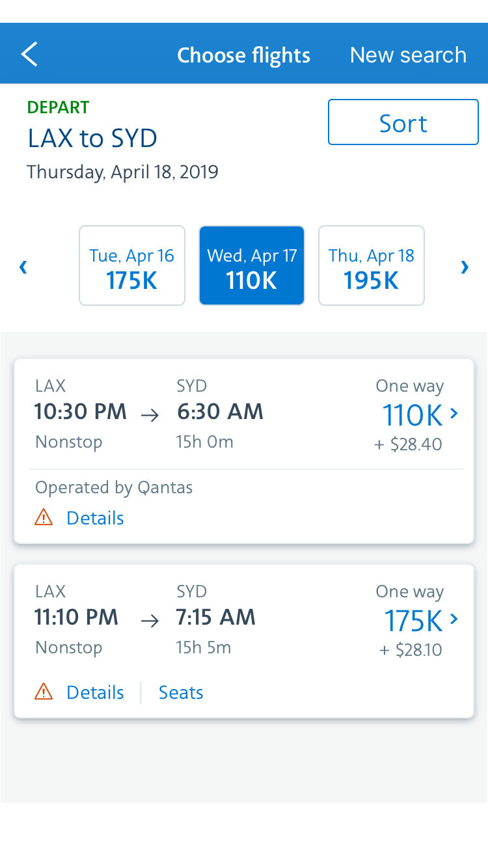The image size is (488, 868).
Task: Go to previous dates with left chevron
Action: coord(23,267)
